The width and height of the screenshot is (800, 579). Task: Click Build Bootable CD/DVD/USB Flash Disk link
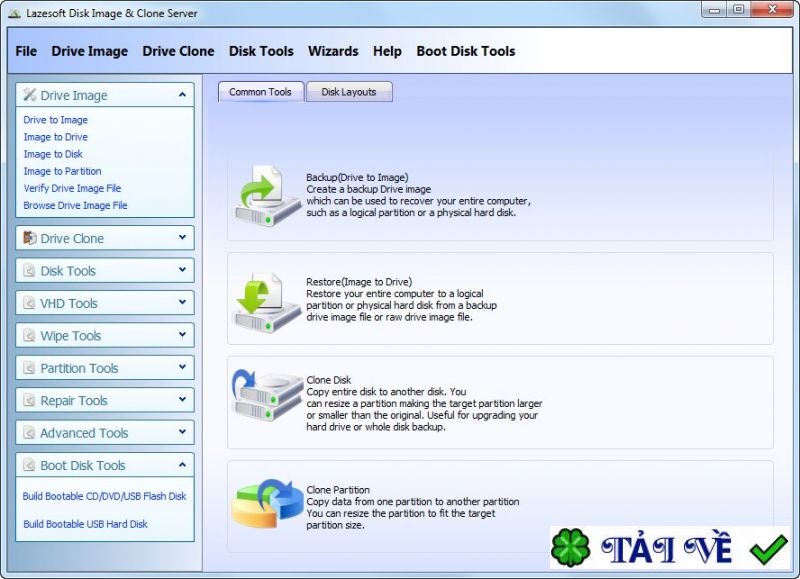coord(105,496)
